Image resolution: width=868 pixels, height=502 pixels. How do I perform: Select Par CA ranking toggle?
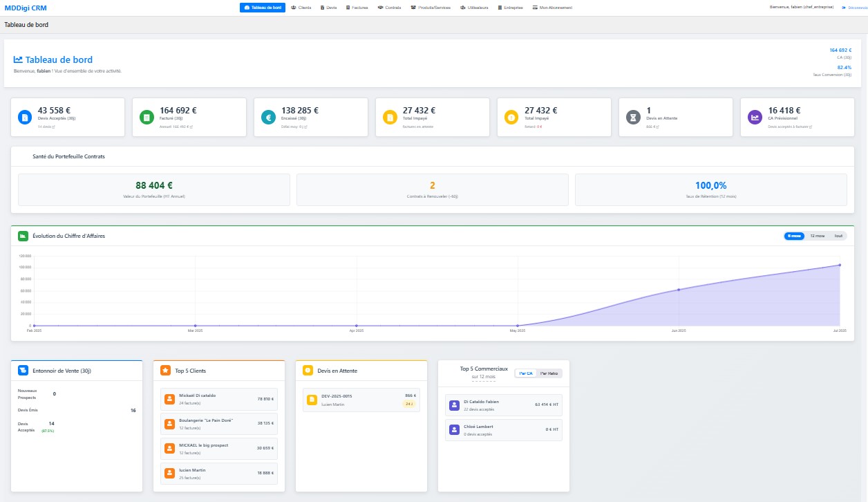[526, 373]
